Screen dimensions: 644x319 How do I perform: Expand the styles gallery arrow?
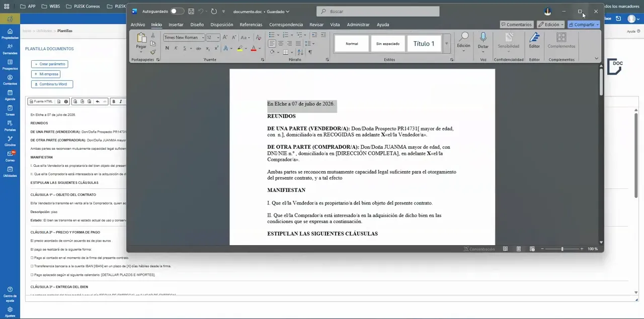tap(446, 44)
